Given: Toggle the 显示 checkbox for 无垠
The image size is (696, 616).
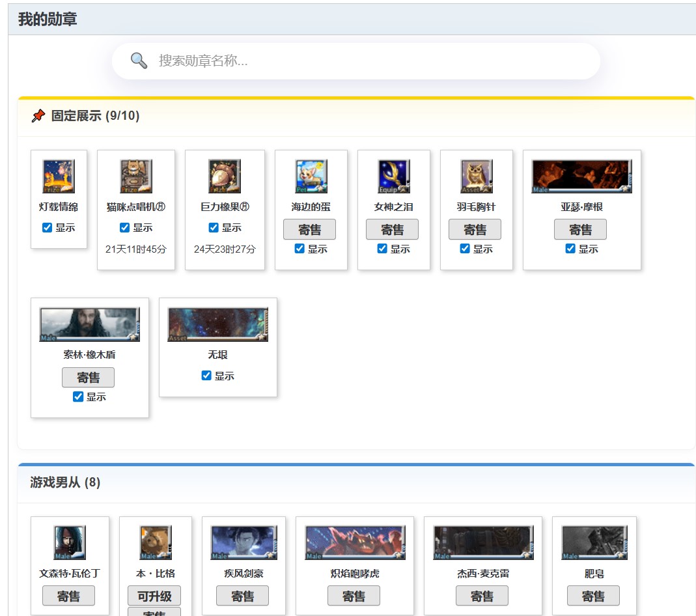Looking at the screenshot, I should pyautogui.click(x=206, y=376).
